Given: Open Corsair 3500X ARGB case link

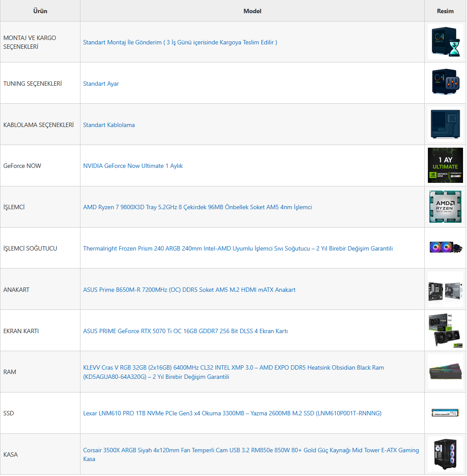Looking at the screenshot, I should tap(251, 454).
